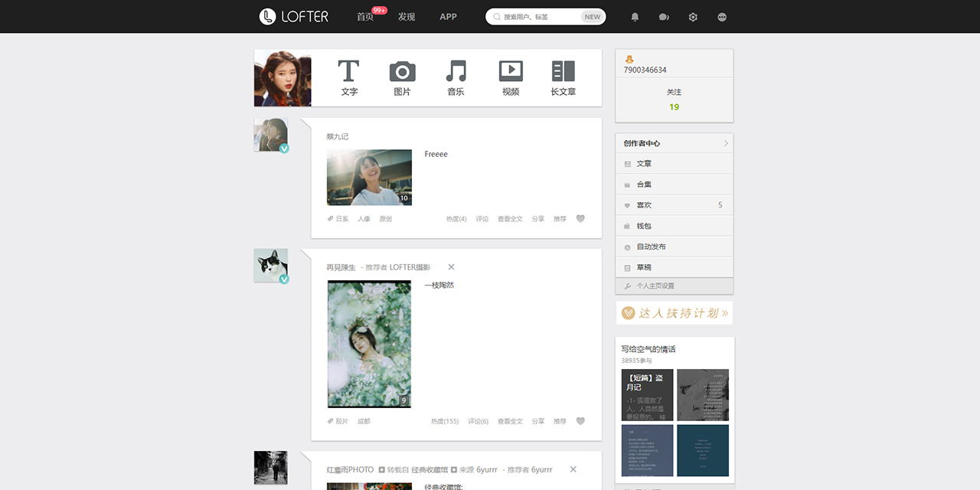Image resolution: width=980 pixels, height=490 pixels.
Task: Open the avatar of 红塵雨PHOTO
Action: point(271,468)
